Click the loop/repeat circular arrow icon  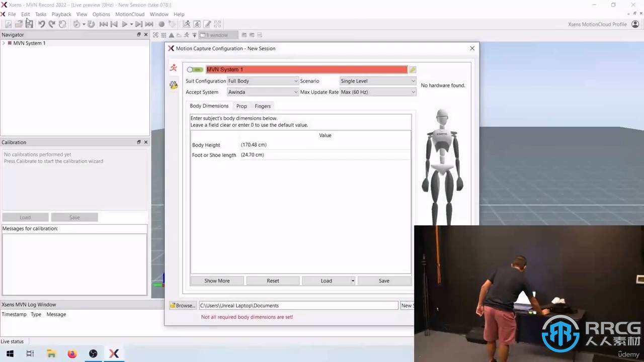[91, 24]
